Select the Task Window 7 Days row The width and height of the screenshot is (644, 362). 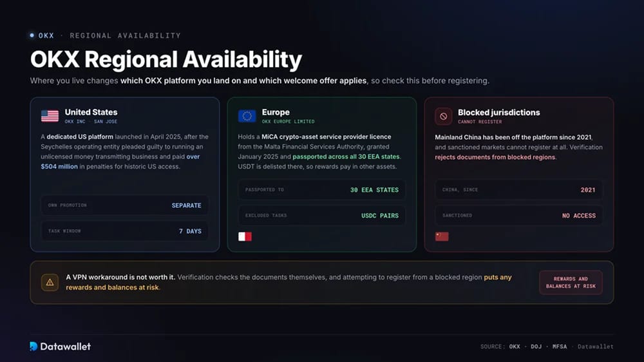124,231
